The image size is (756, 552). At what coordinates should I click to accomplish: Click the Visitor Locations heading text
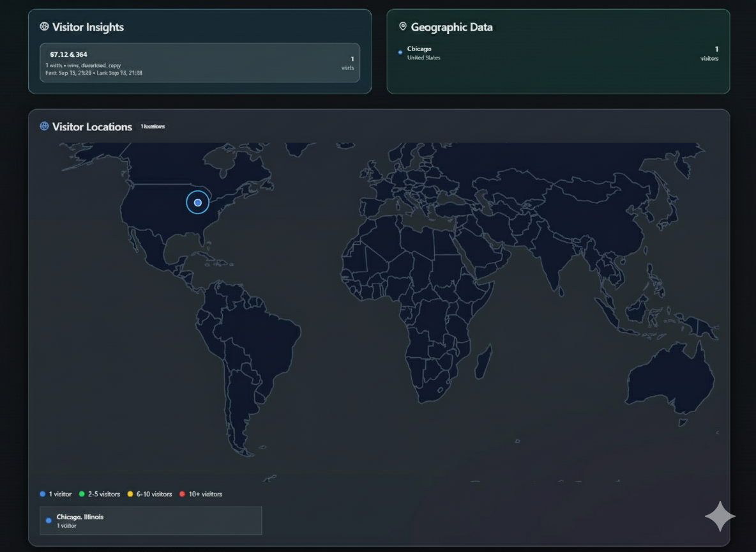92,126
